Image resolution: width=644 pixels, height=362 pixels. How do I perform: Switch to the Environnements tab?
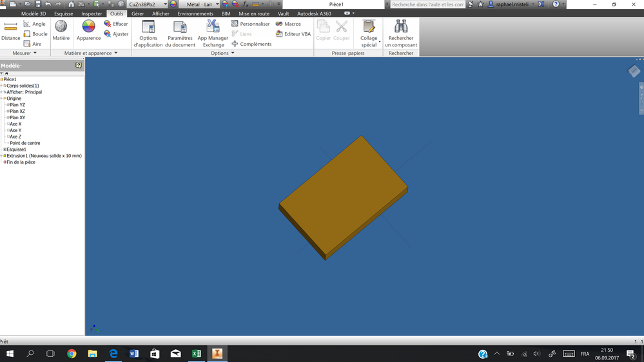click(195, 14)
